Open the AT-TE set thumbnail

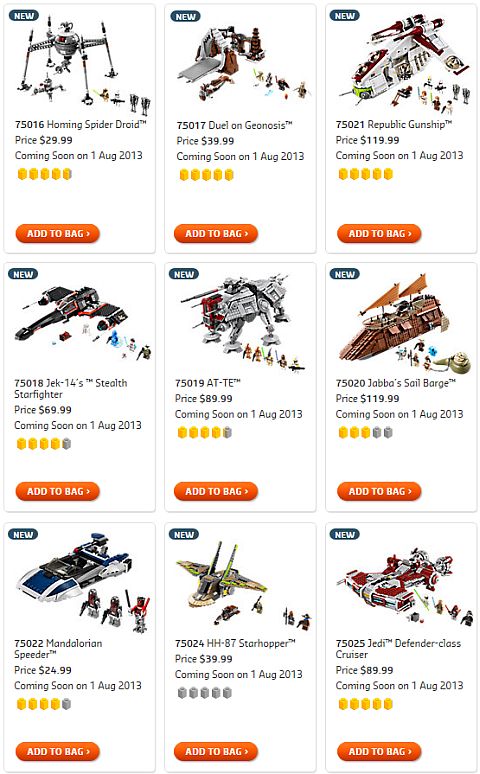point(243,323)
